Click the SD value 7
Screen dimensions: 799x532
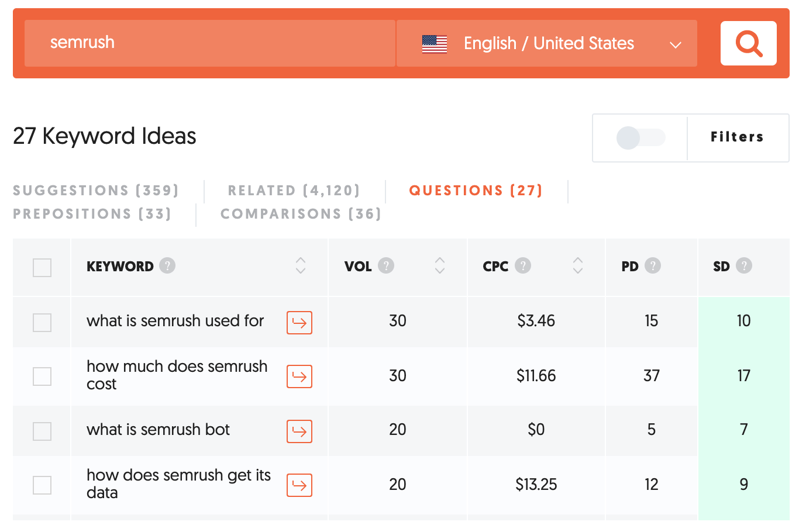tap(744, 430)
